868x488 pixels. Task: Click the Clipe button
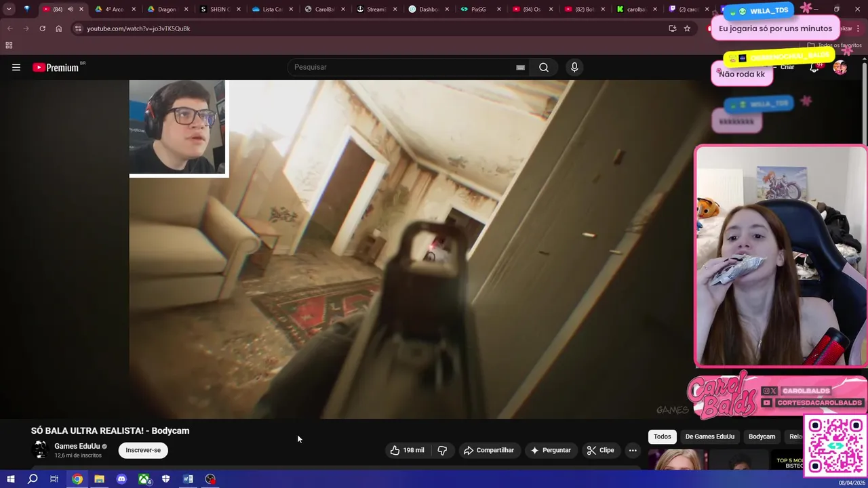tap(600, 450)
